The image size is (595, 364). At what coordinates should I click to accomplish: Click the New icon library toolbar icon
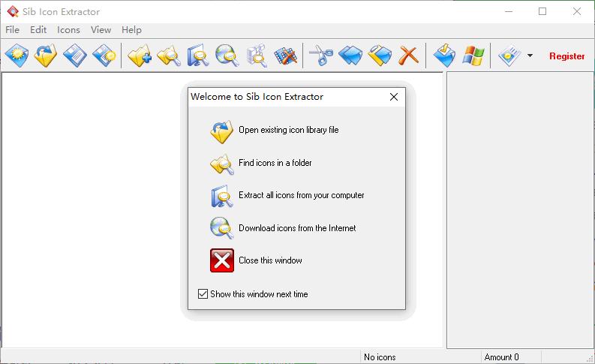pyautogui.click(x=17, y=56)
